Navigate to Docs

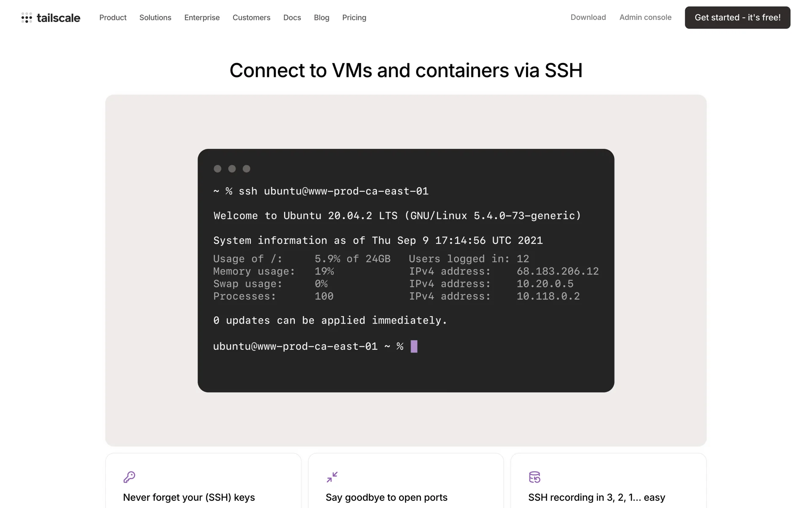(292, 18)
